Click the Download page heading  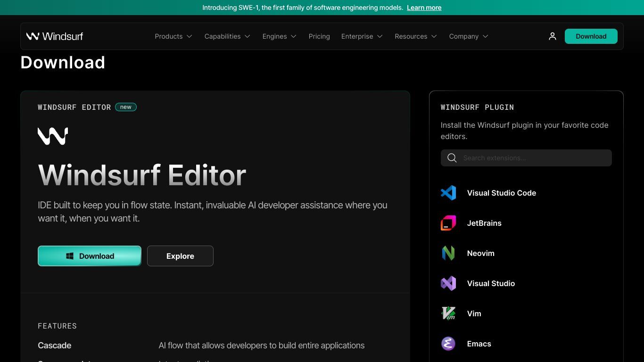click(x=63, y=62)
